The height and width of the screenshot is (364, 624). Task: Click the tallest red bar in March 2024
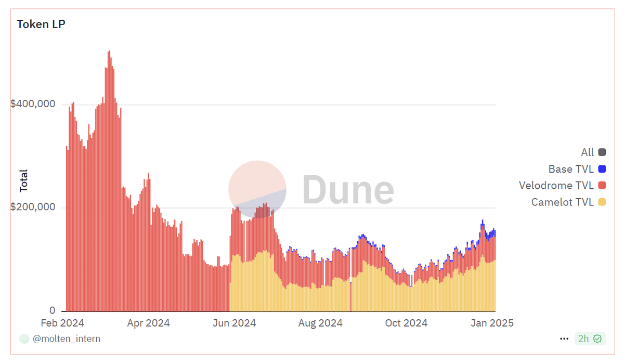109,181
